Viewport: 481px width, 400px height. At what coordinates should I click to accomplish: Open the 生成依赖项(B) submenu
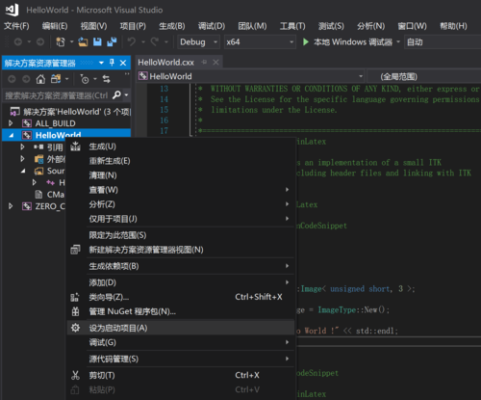[x=180, y=266]
